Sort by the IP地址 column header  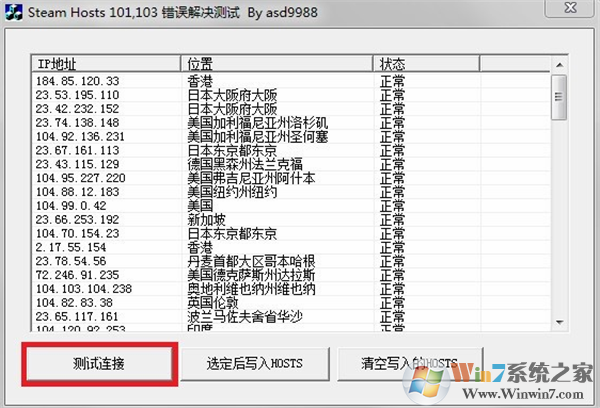click(x=106, y=64)
